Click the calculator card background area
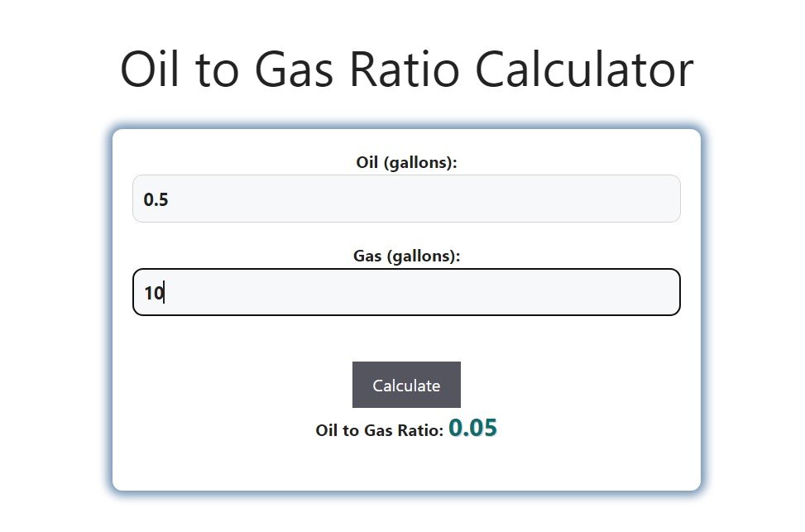 [x=406, y=467]
